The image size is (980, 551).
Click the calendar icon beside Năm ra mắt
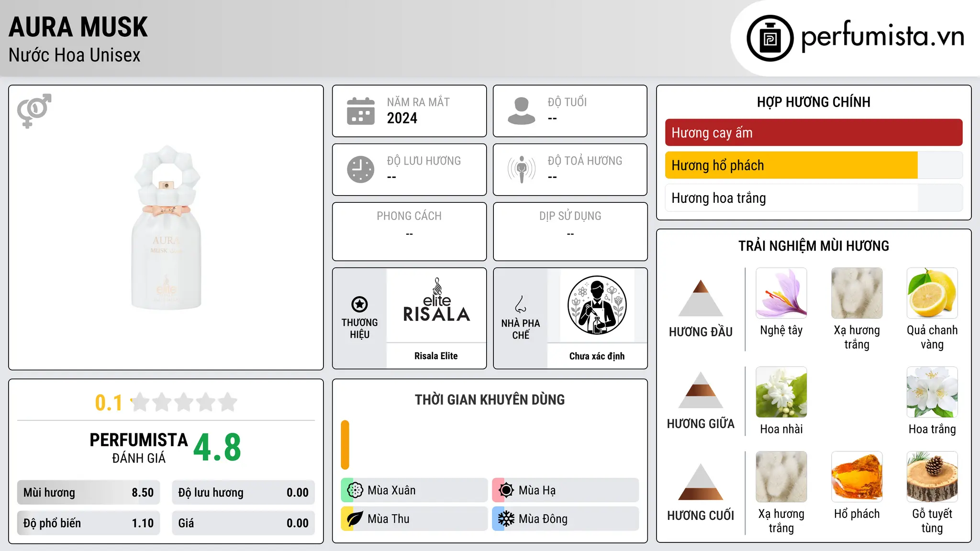tap(361, 111)
